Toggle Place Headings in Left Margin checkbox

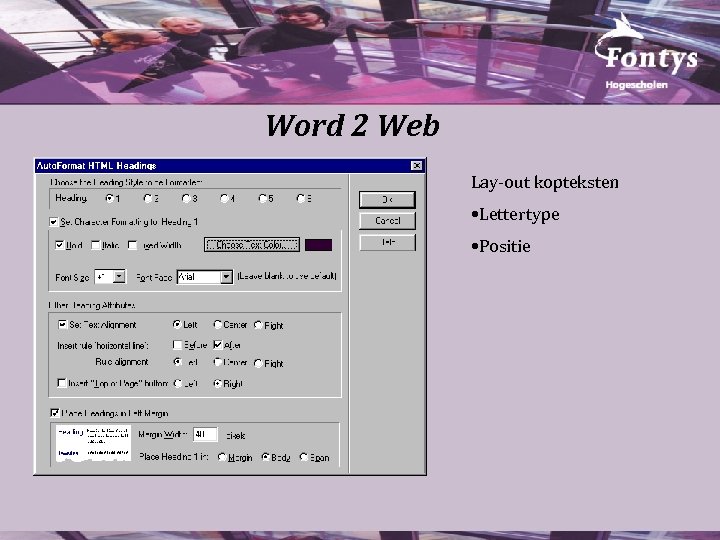54,413
